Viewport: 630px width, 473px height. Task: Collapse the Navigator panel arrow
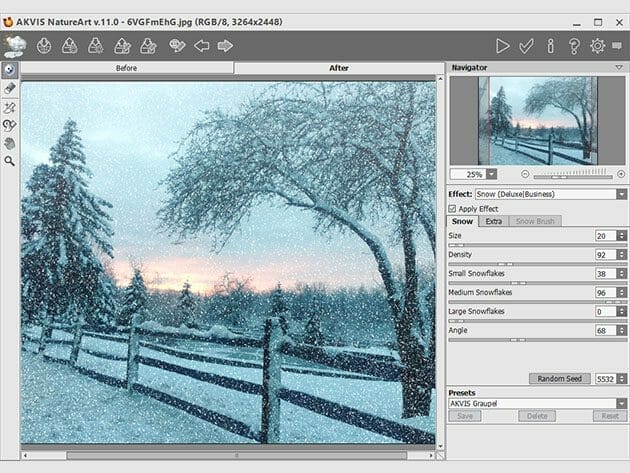(x=619, y=67)
